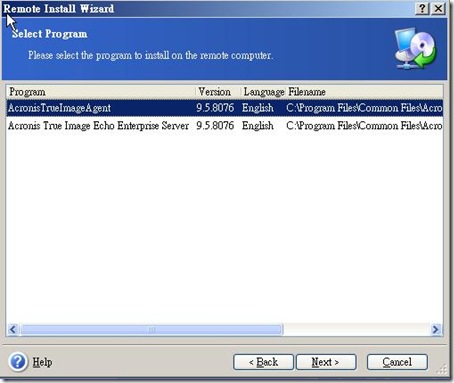
Task: Click the window resize grip corner
Action: pos(442,369)
